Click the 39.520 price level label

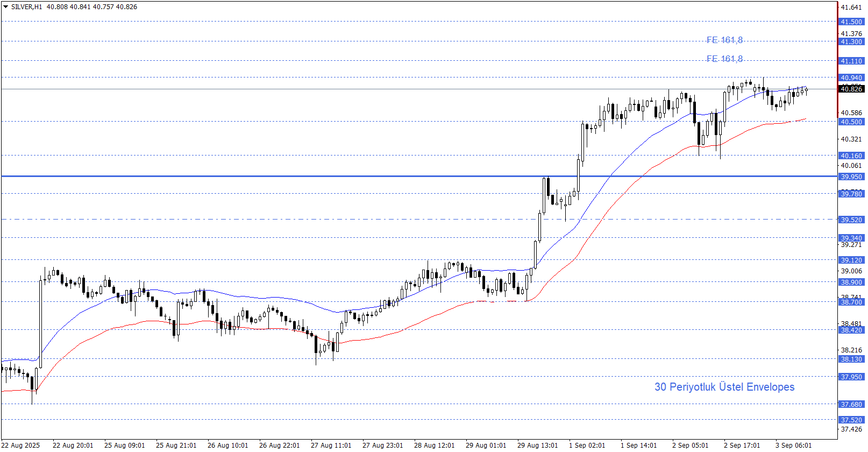[851, 220]
